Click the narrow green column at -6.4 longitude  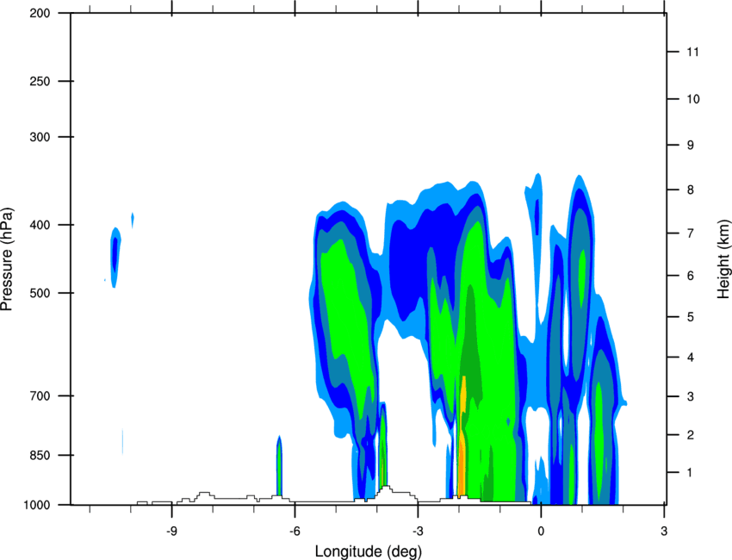point(279,465)
